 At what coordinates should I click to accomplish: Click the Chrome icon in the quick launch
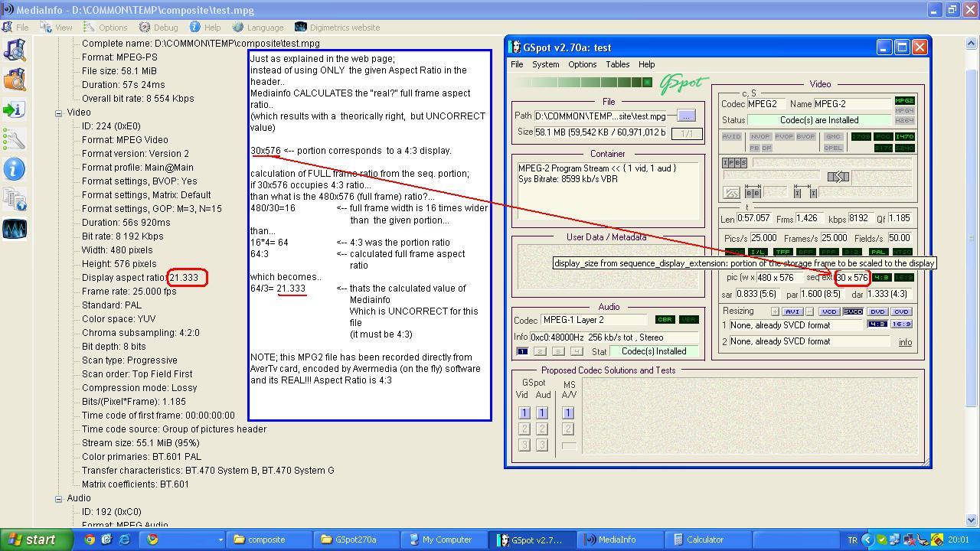(x=90, y=540)
